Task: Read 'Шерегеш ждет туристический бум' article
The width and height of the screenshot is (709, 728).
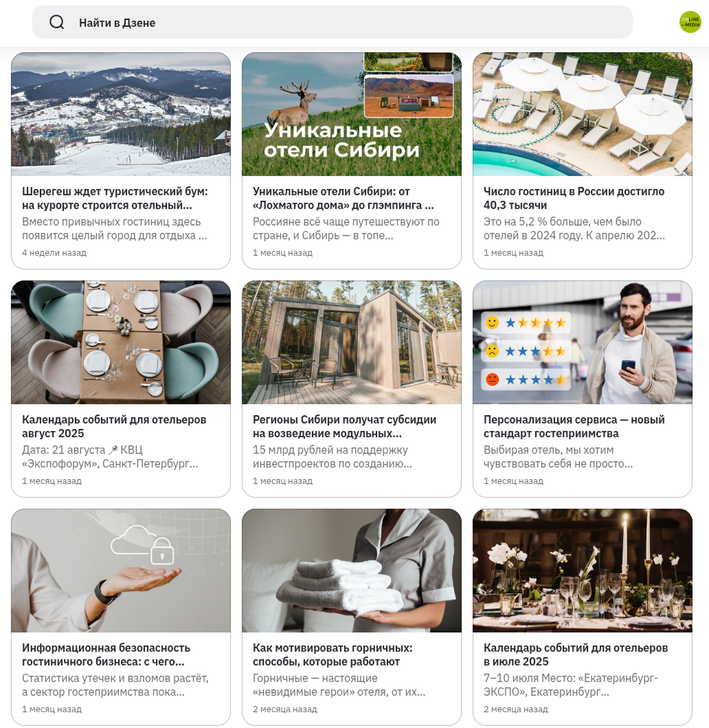Action: click(x=115, y=198)
